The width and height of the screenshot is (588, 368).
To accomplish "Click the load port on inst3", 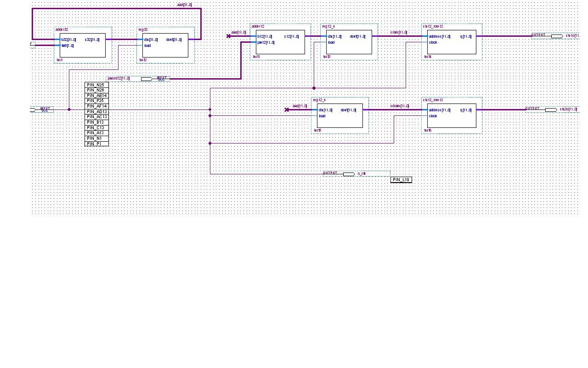I will [331, 42].
